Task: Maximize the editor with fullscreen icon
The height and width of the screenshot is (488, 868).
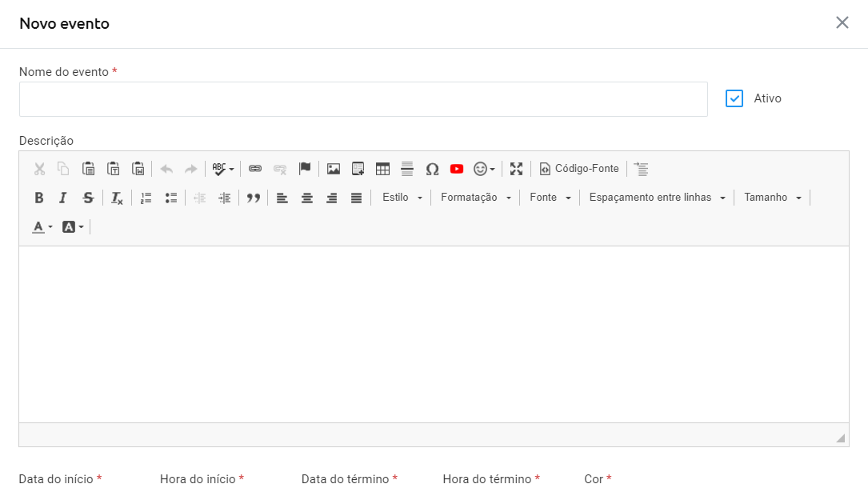Action: 517,169
